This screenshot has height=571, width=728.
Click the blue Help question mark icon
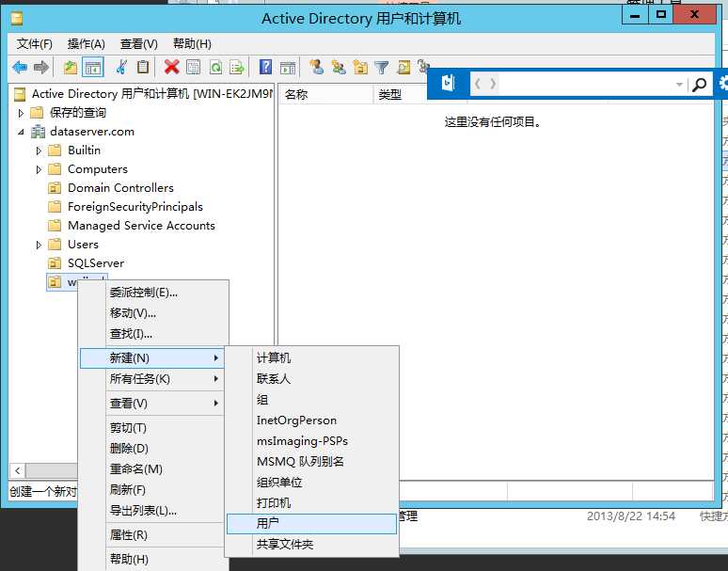pyautogui.click(x=265, y=68)
